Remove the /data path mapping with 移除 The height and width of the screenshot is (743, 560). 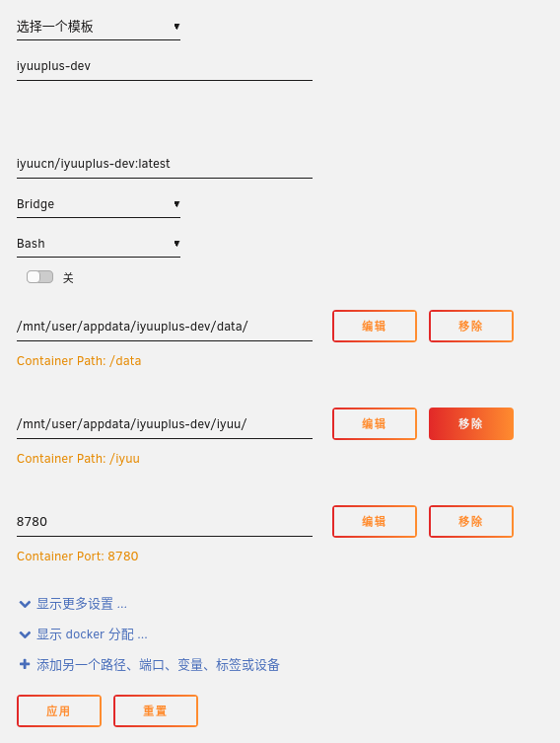point(471,326)
